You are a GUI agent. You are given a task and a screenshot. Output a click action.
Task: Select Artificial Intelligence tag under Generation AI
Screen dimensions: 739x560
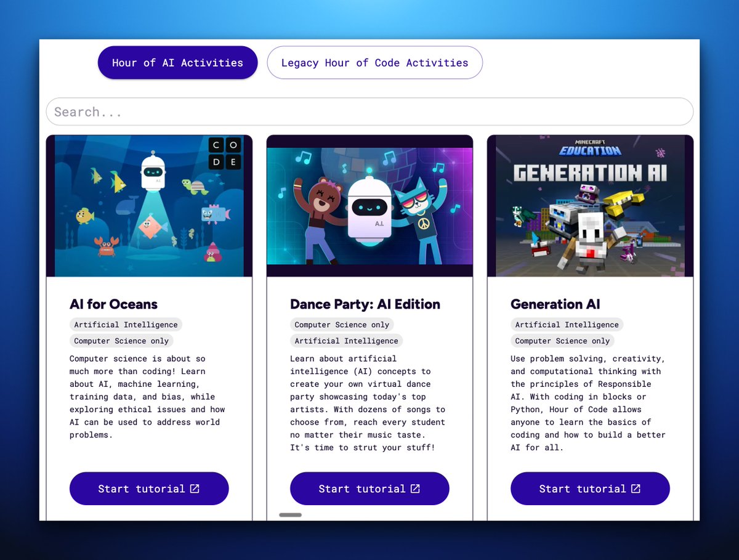coord(567,325)
